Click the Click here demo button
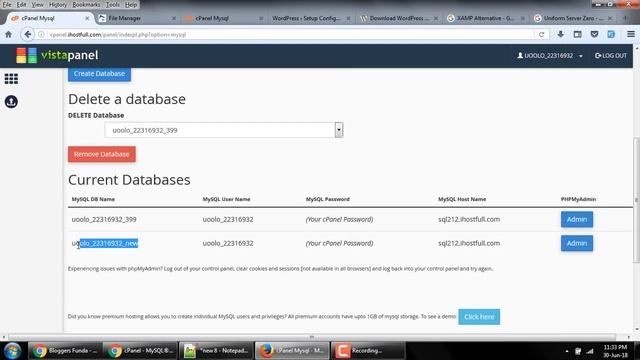The height and width of the screenshot is (360, 640). point(479,317)
